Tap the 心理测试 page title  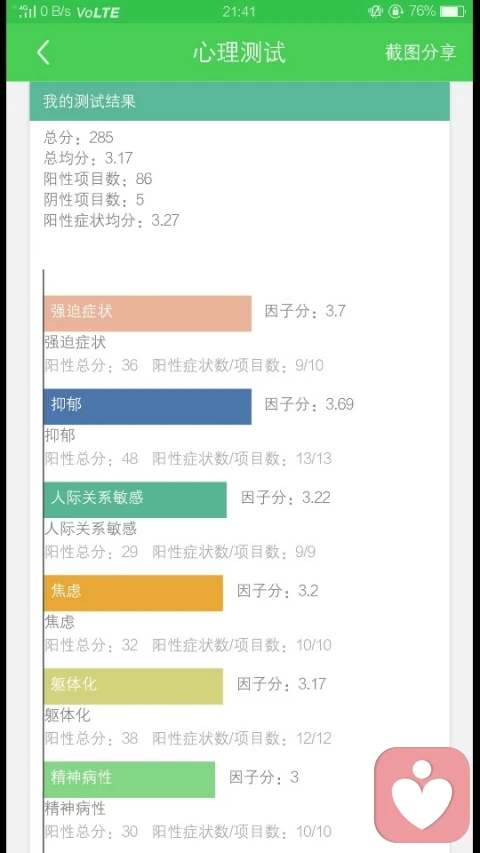(x=239, y=53)
